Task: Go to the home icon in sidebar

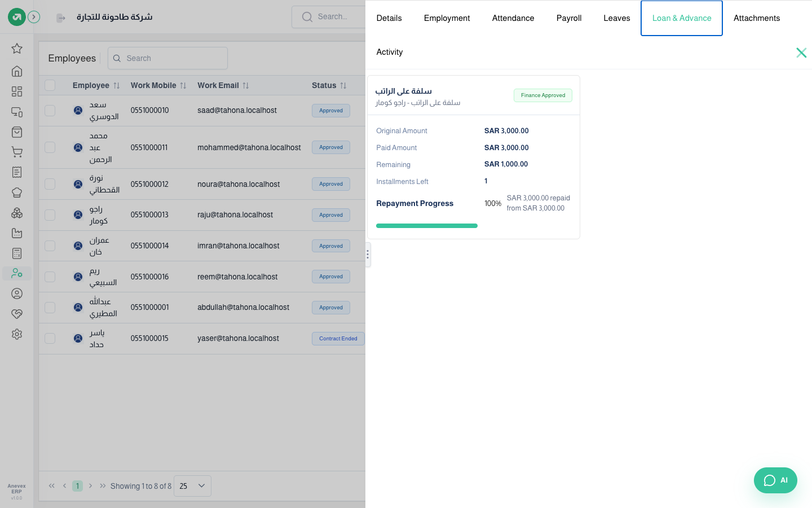Action: (17, 71)
